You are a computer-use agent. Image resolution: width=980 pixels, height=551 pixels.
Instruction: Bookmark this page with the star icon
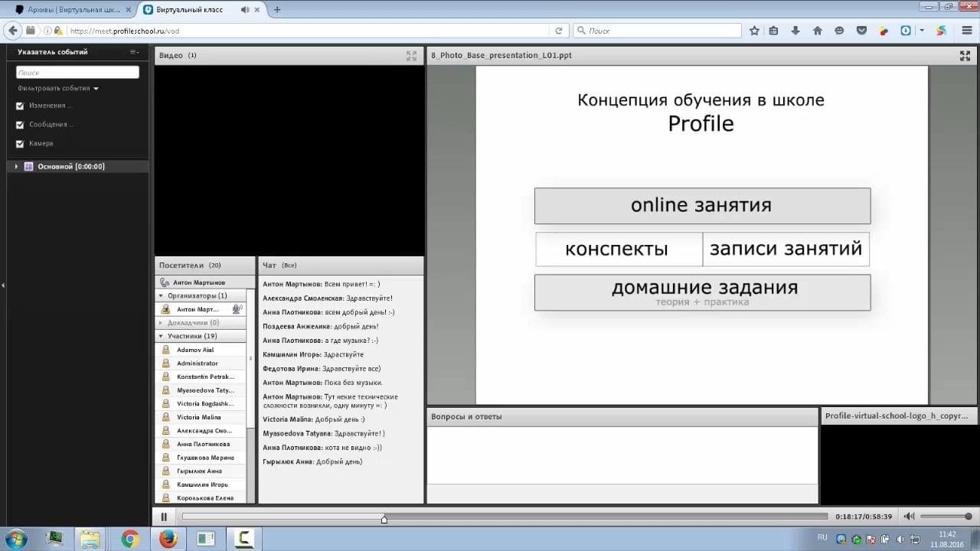[x=754, y=31]
